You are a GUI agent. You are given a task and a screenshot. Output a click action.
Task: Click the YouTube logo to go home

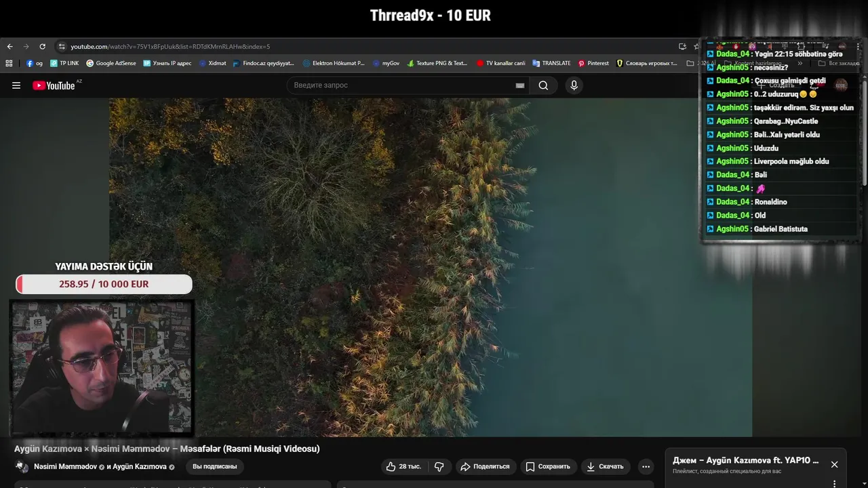coord(54,85)
